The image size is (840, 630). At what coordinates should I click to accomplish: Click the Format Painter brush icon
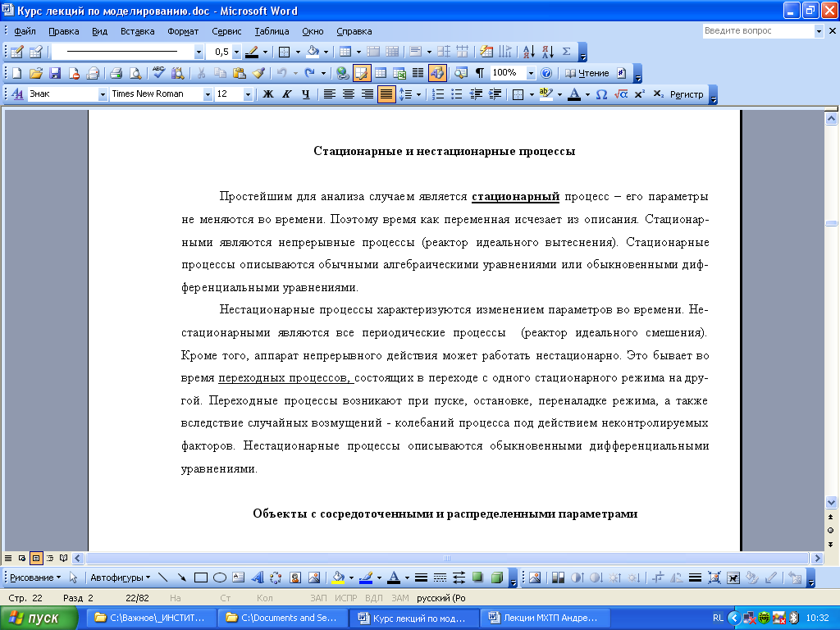point(258,73)
